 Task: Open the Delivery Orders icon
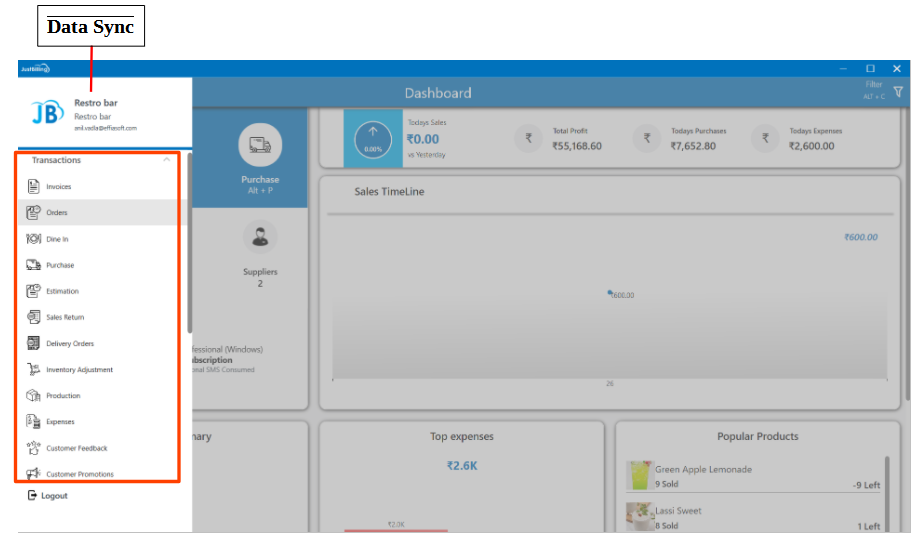(33, 343)
